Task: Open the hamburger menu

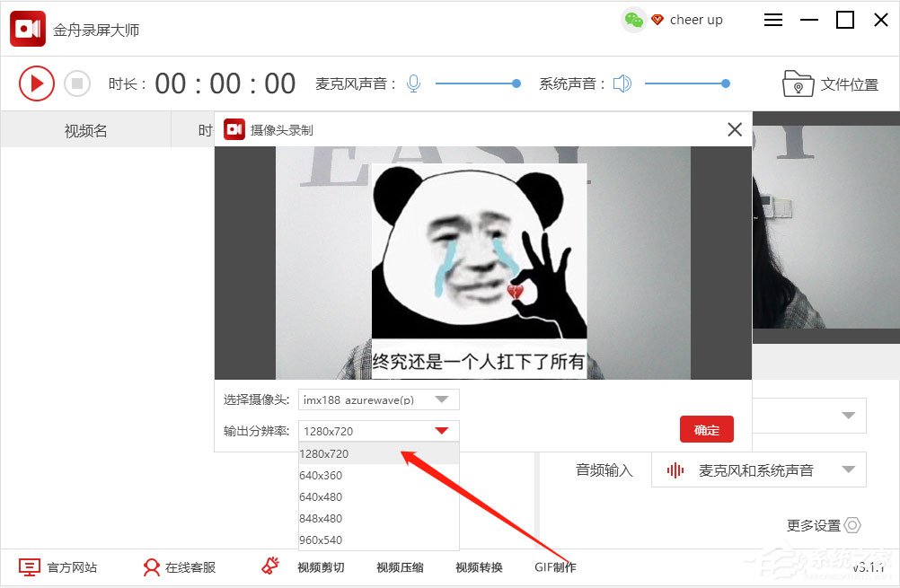Action: coord(772,19)
